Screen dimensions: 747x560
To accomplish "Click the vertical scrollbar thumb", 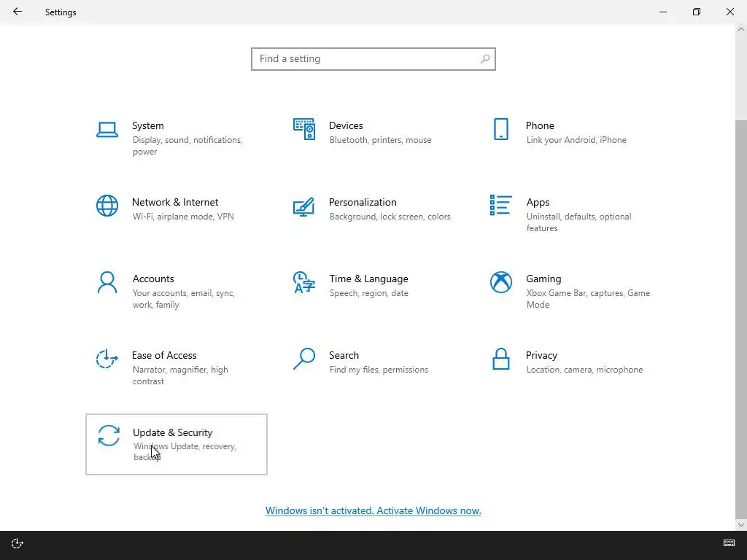I will (741, 319).
